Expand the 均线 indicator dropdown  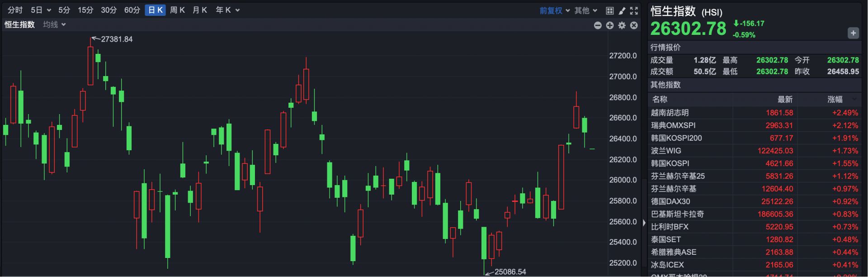click(54, 24)
